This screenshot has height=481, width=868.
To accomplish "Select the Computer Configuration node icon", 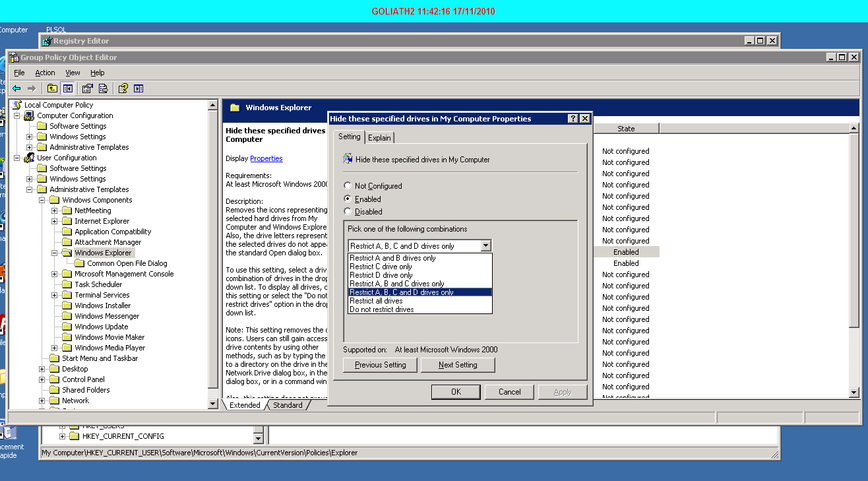I will click(29, 115).
